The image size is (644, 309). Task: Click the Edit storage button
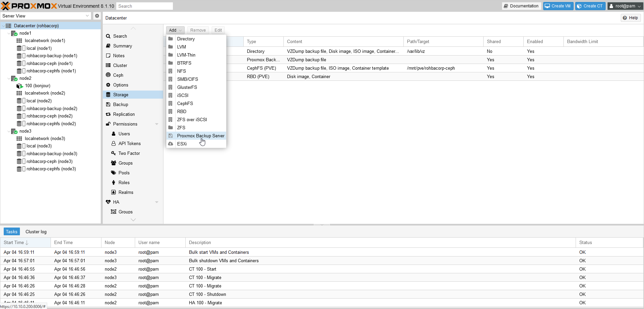[218, 30]
